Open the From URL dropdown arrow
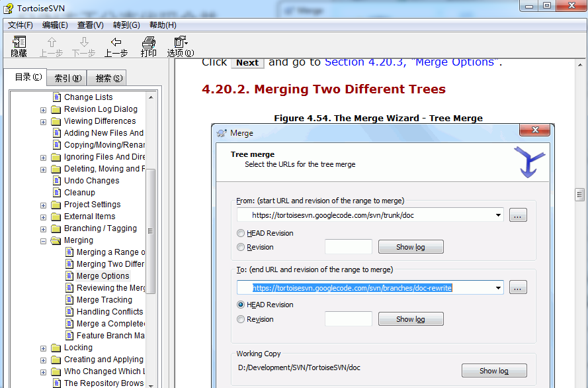This screenshot has height=388, width=588. point(498,215)
